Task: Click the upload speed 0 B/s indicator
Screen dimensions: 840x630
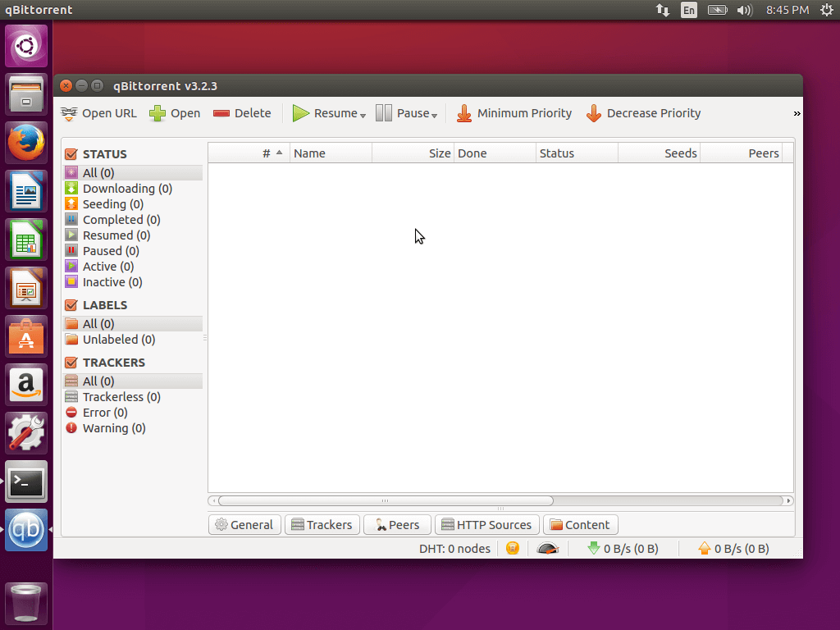Action: (733, 549)
